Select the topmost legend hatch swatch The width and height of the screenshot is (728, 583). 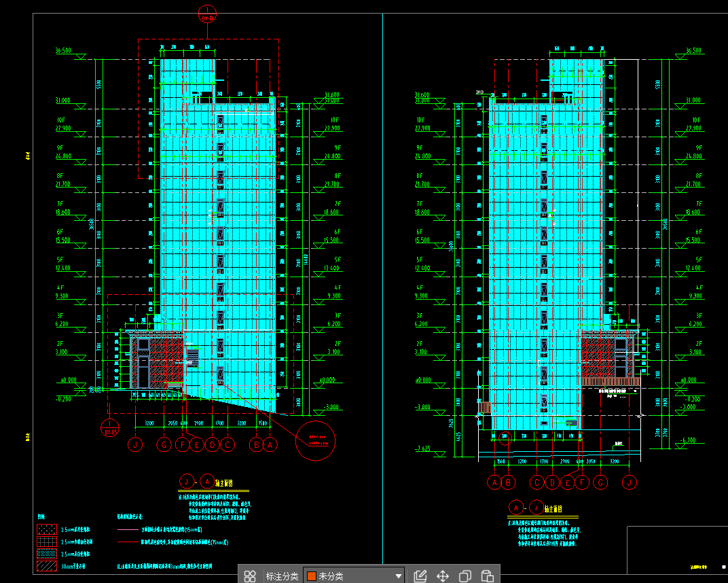pyautogui.click(x=48, y=529)
